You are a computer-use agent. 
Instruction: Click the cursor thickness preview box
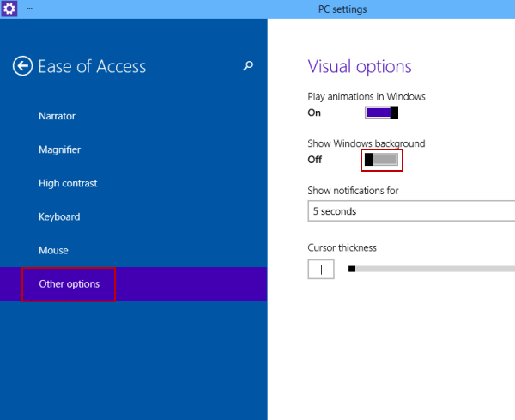click(321, 269)
